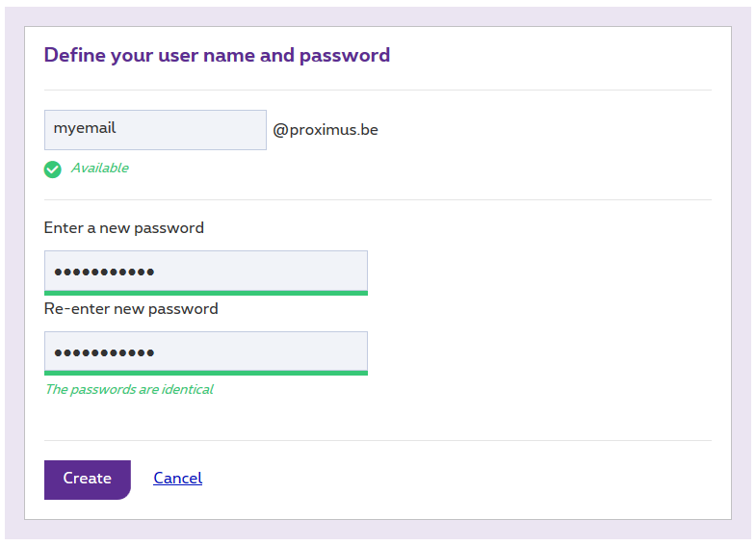The width and height of the screenshot is (756, 546).
Task: Click the green Available status text
Action: coord(99,169)
